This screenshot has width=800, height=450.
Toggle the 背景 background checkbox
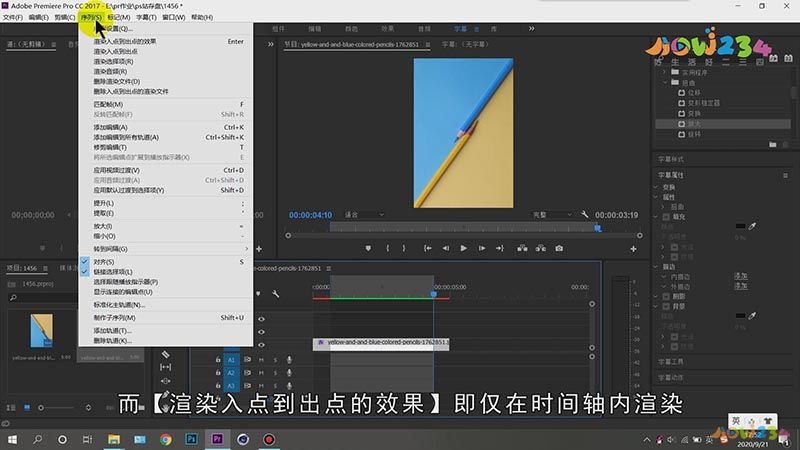666,307
